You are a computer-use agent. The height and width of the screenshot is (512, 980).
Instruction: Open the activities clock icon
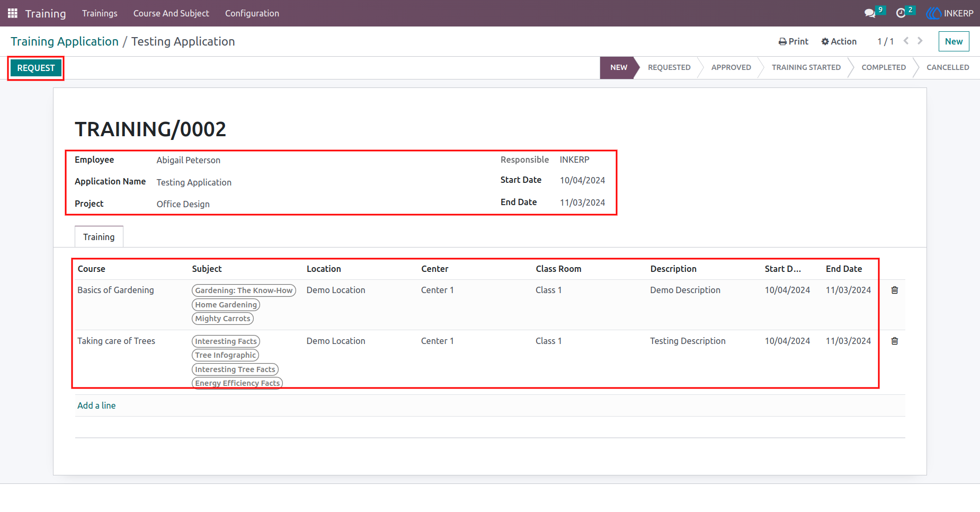pos(901,13)
